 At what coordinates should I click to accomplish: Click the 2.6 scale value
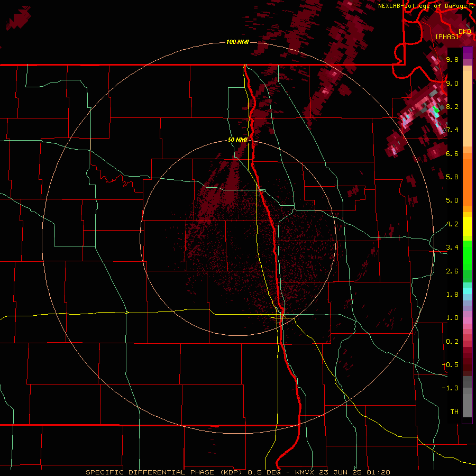click(452, 271)
